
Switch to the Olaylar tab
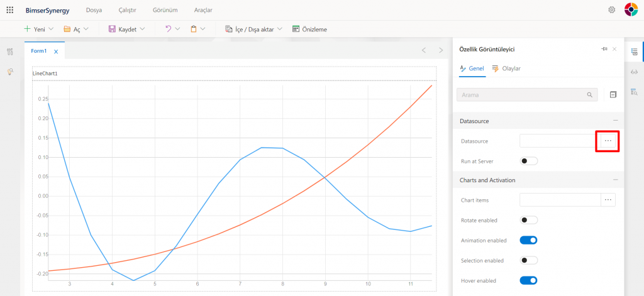[506, 69]
